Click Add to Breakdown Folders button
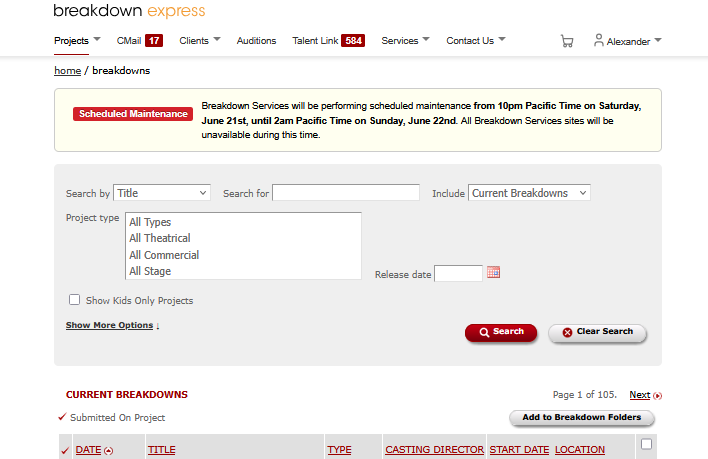708x459 pixels. click(x=582, y=417)
